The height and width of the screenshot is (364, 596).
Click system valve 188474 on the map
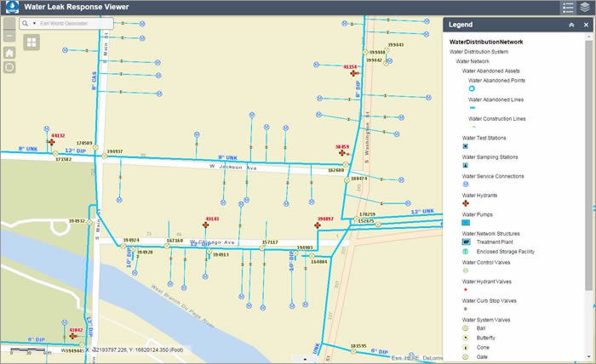pos(347,180)
